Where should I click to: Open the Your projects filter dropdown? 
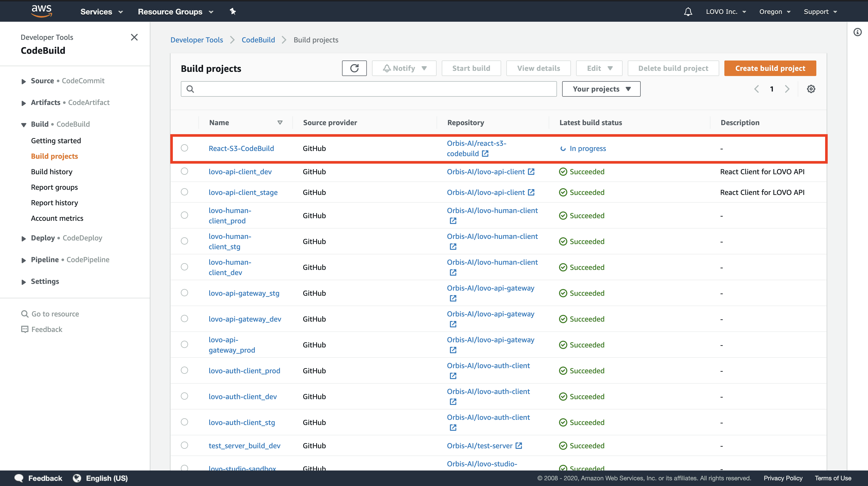click(601, 89)
